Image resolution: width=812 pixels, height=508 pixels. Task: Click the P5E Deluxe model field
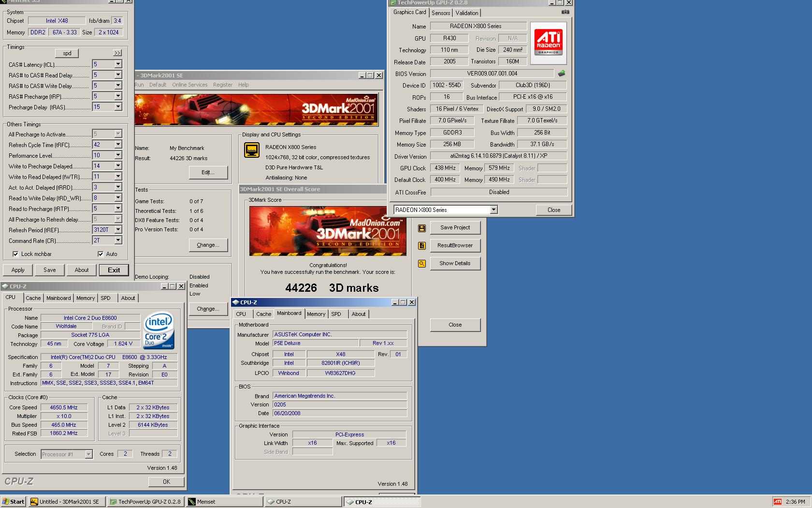316,343
